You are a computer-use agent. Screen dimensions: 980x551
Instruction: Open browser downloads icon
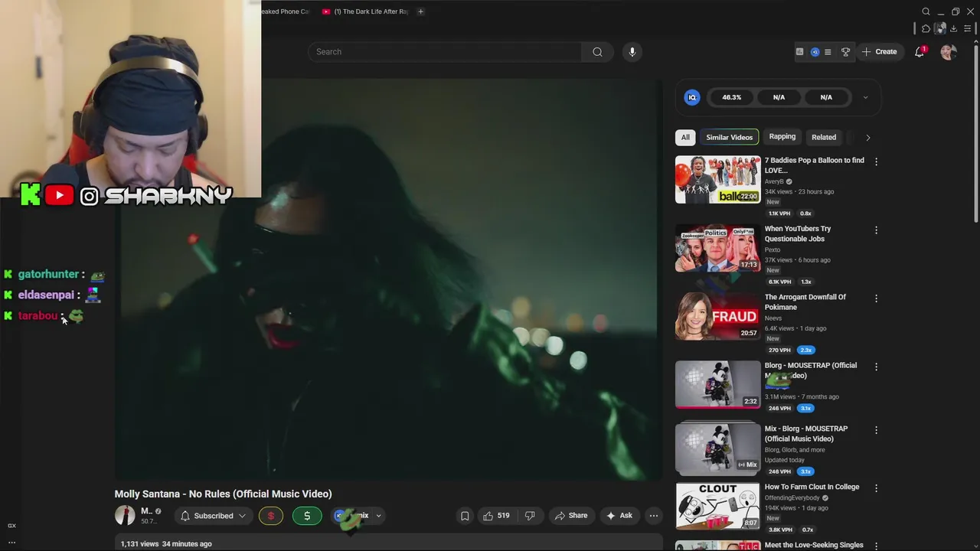(x=953, y=28)
